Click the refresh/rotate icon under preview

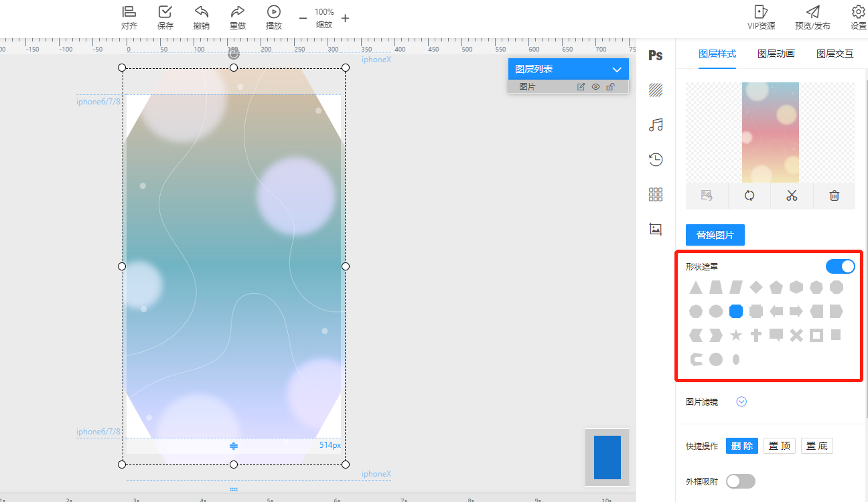pyautogui.click(x=749, y=195)
